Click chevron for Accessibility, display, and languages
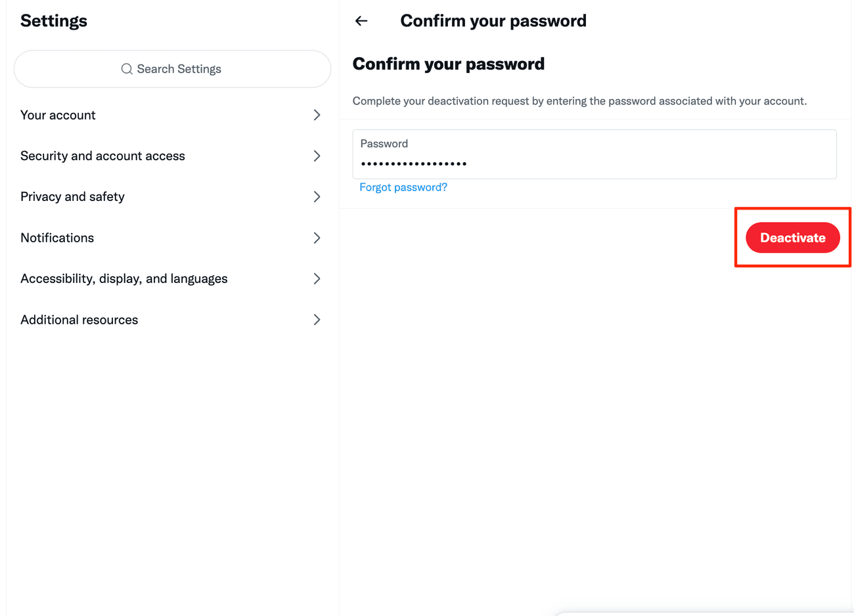854x616 pixels. point(317,278)
